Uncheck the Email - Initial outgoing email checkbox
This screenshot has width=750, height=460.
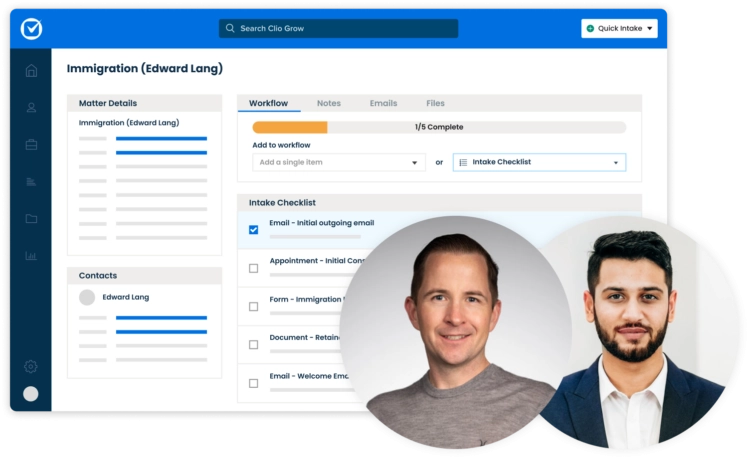253,230
